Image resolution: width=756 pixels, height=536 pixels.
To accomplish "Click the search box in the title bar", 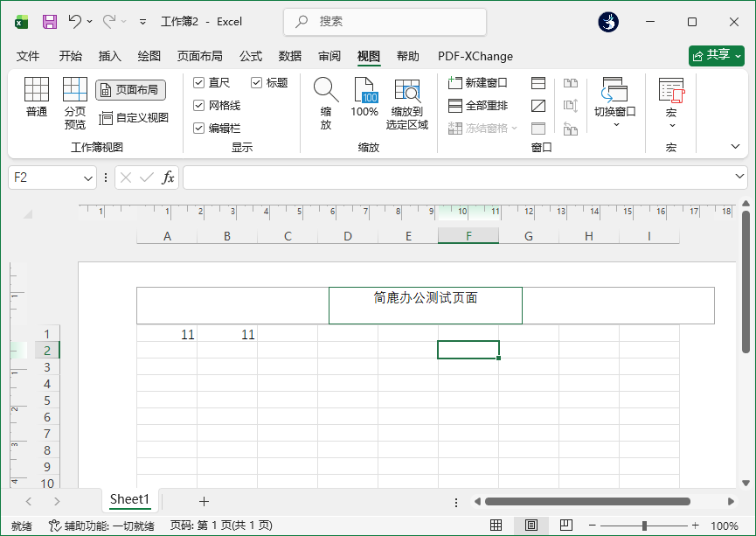I will tap(383, 21).
